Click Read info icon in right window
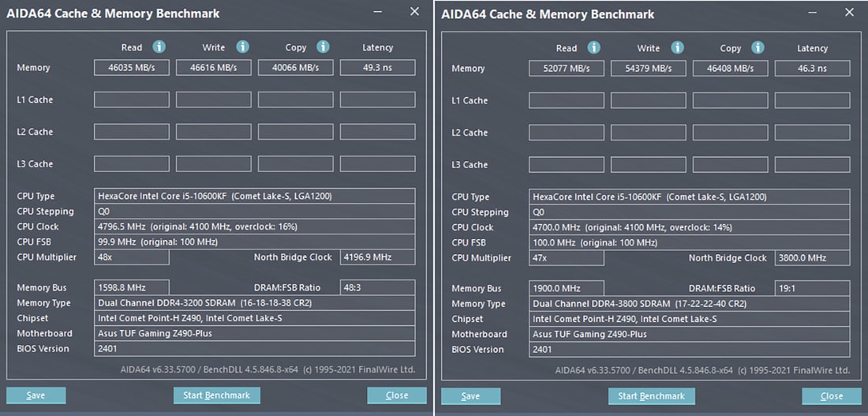Image resolution: width=868 pixels, height=416 pixels. pos(593,48)
